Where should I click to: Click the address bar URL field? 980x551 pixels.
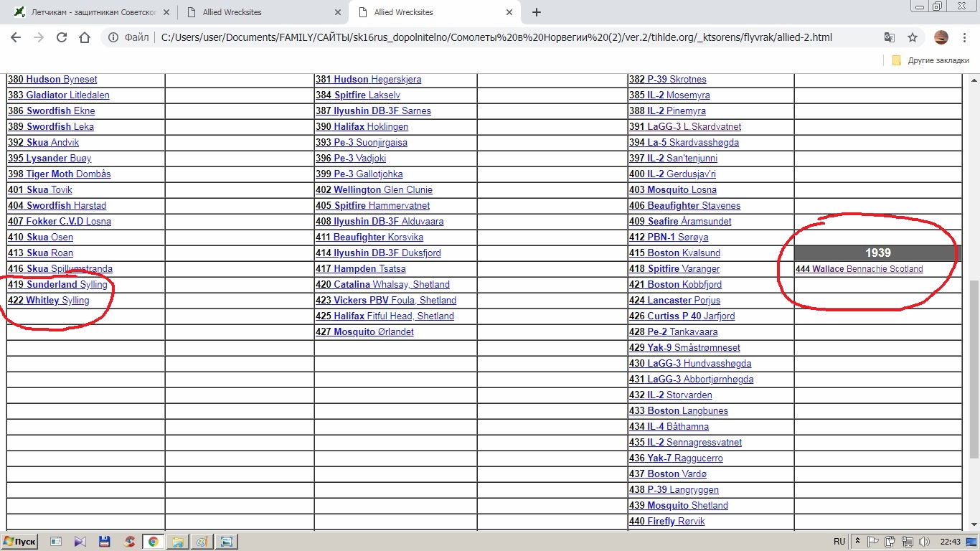click(x=495, y=38)
